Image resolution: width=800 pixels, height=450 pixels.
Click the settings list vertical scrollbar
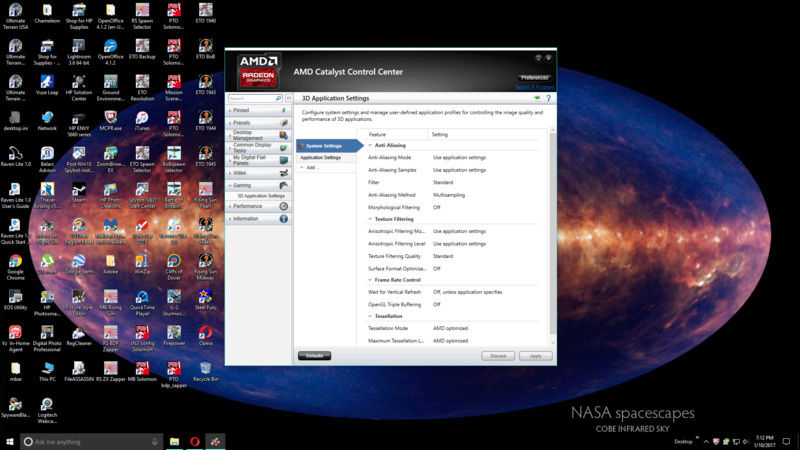(x=552, y=233)
